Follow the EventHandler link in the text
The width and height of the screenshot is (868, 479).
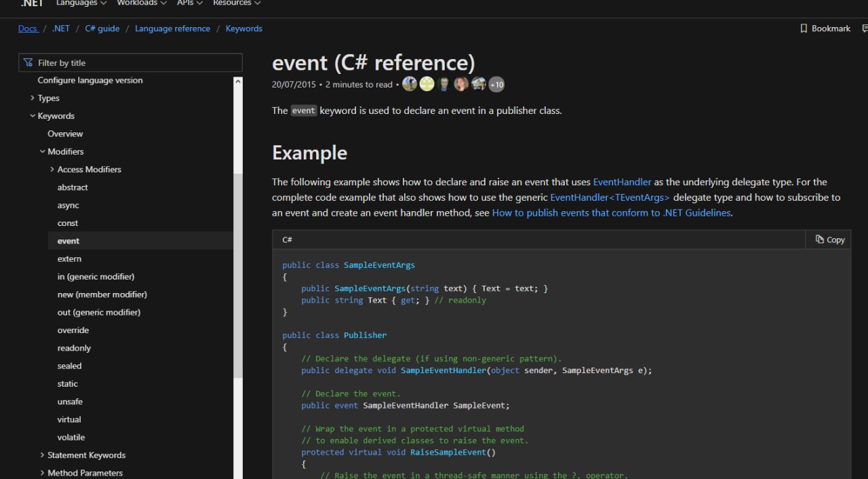622,182
